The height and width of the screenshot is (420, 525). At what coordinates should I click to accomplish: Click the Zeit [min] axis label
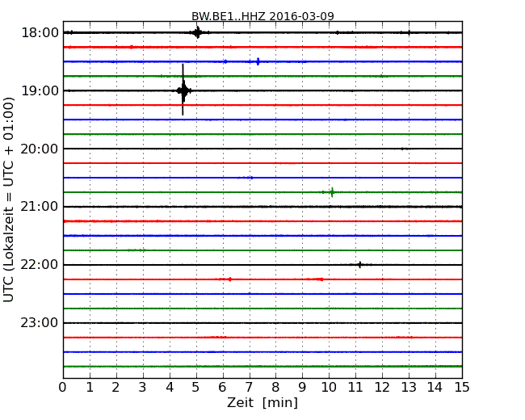pyautogui.click(x=262, y=402)
